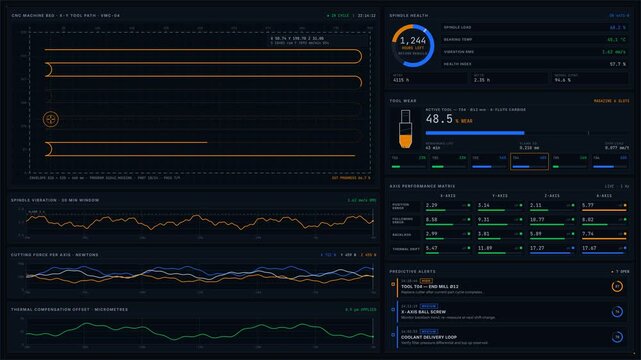641x360 pixels.
Task: Click the green Thermal Compensation Offset chart
Action: [199, 332]
